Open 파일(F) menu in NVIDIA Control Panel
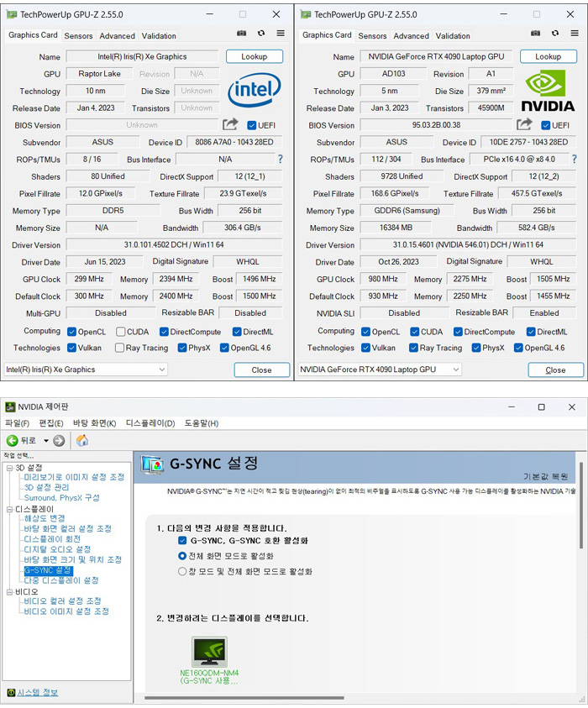The width and height of the screenshot is (588, 708). 17,423
